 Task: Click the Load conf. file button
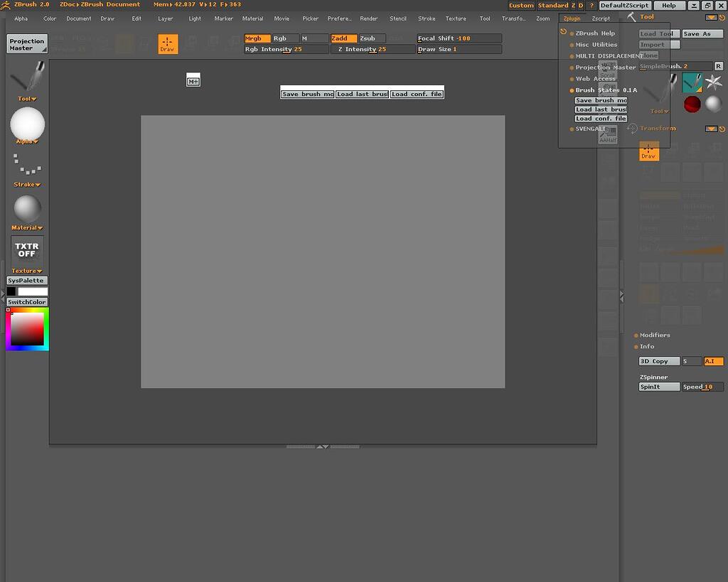coord(417,93)
